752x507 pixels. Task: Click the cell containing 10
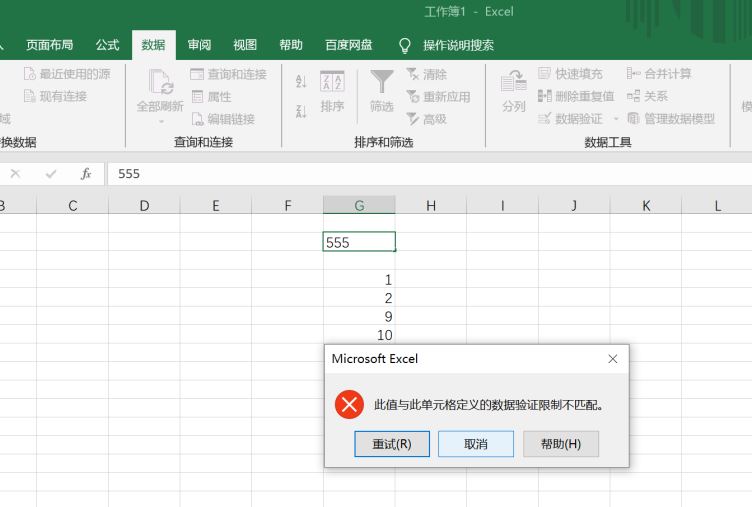click(359, 334)
